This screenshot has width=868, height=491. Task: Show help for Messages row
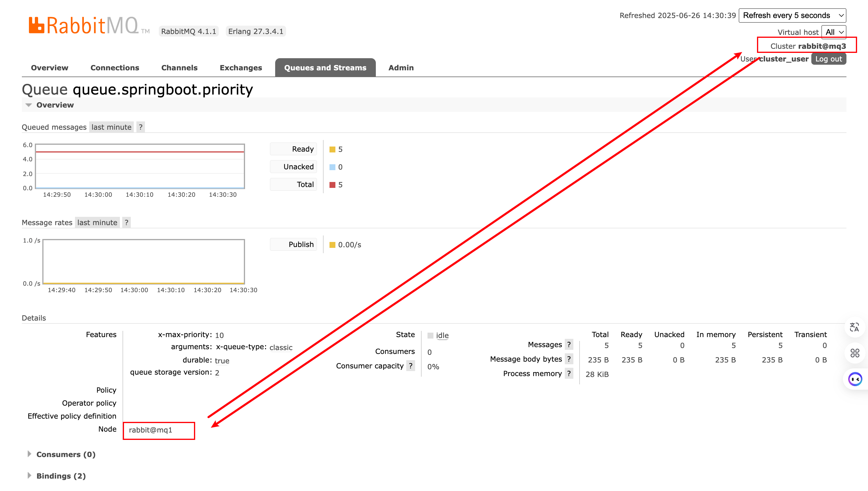[x=569, y=345]
